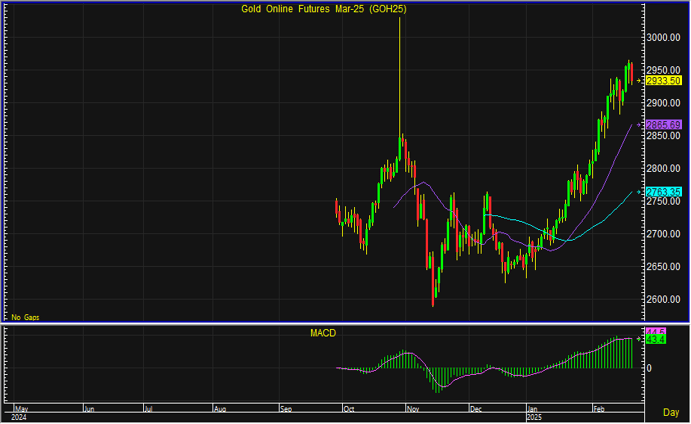The image size is (691, 424).
Task: Select the pink 44.5 MACD value label
Action: pos(656,331)
